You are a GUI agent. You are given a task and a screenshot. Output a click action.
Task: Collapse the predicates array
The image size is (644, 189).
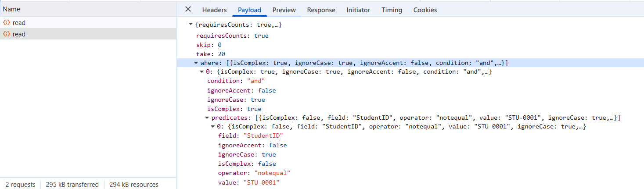(x=207, y=118)
